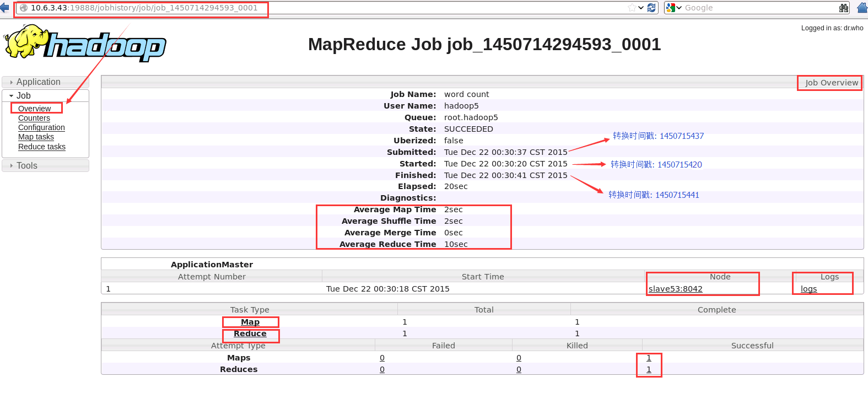Focus the Google search input box

(x=761, y=8)
